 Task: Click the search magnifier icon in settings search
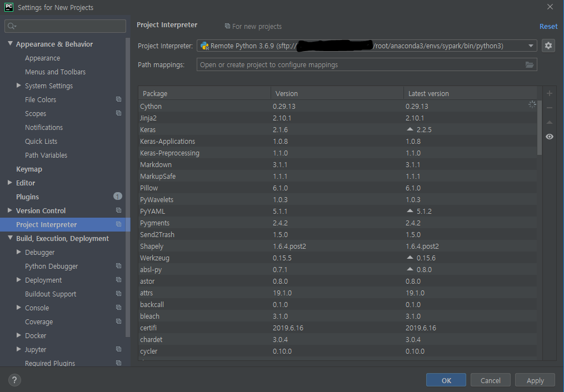point(12,26)
